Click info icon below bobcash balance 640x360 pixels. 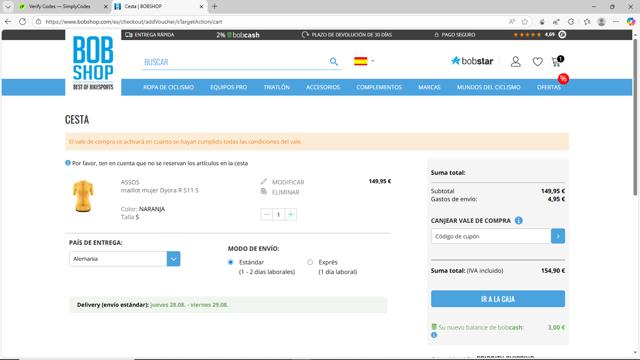click(x=434, y=335)
